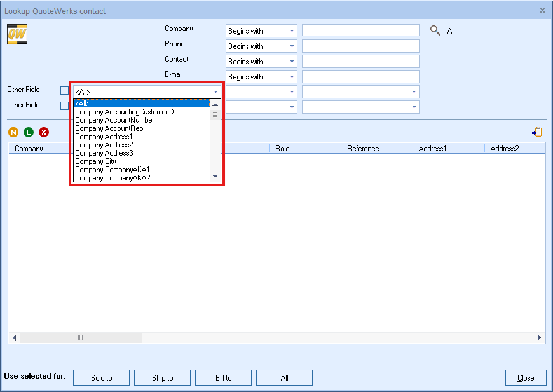This screenshot has height=392, width=553.
Task: Click the QuoteWerks QW logo icon
Action: 17,34
